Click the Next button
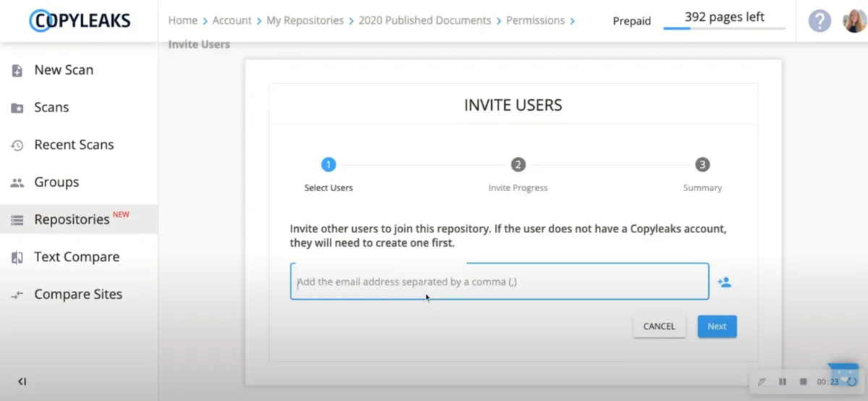This screenshot has height=401, width=868. tap(717, 326)
